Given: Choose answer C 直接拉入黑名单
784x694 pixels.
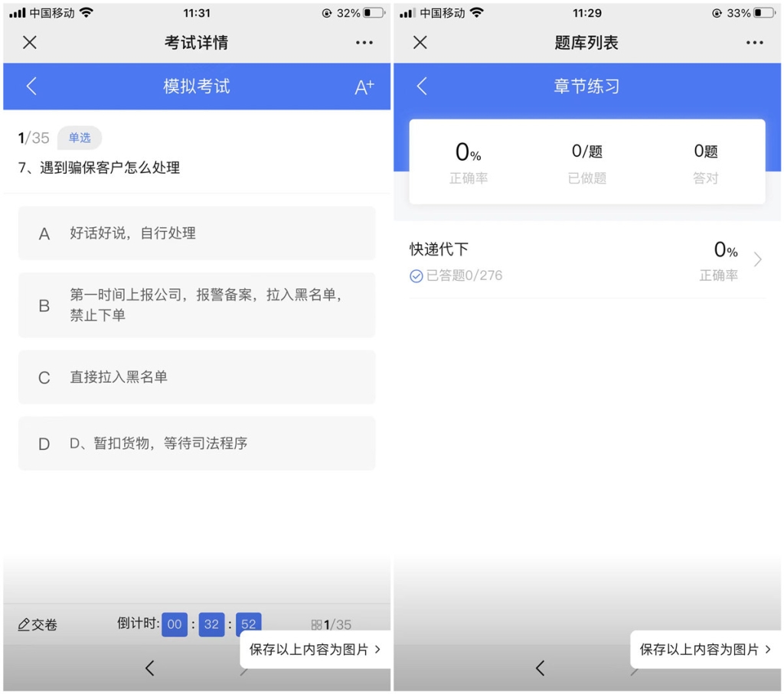Looking at the screenshot, I should (x=197, y=377).
